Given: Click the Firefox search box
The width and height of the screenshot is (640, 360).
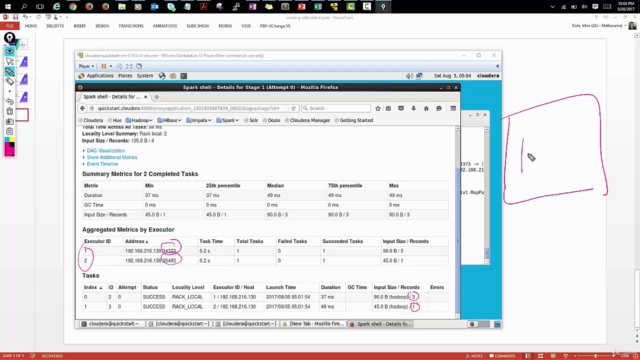Looking at the screenshot, I should [x=336, y=108].
